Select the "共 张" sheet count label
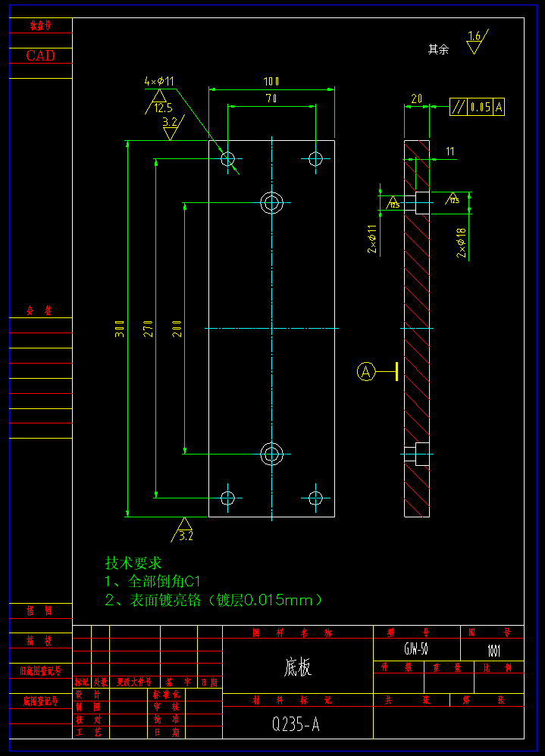 coord(408,700)
